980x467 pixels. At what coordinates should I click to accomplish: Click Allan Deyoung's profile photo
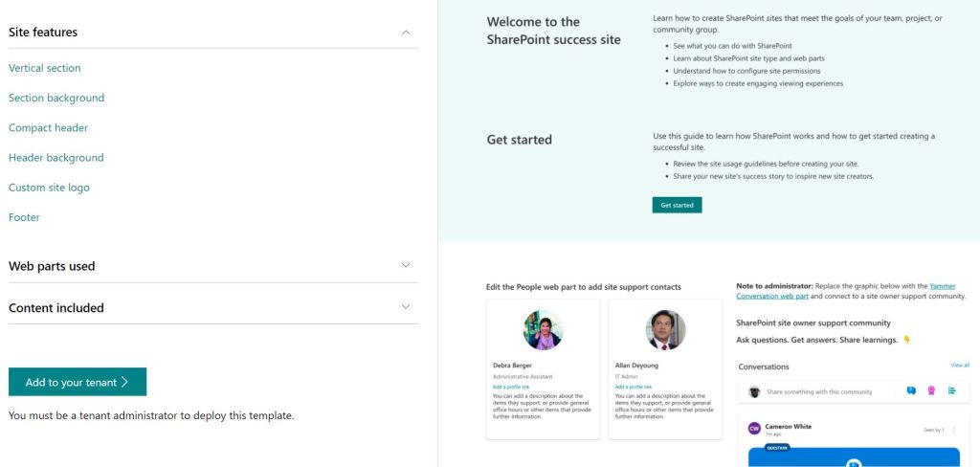pyautogui.click(x=665, y=330)
